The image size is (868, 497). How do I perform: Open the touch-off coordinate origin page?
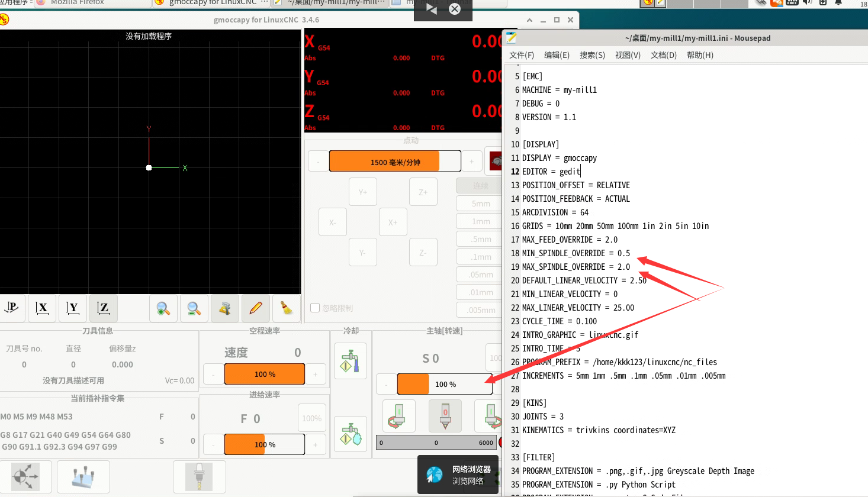pyautogui.click(x=25, y=477)
